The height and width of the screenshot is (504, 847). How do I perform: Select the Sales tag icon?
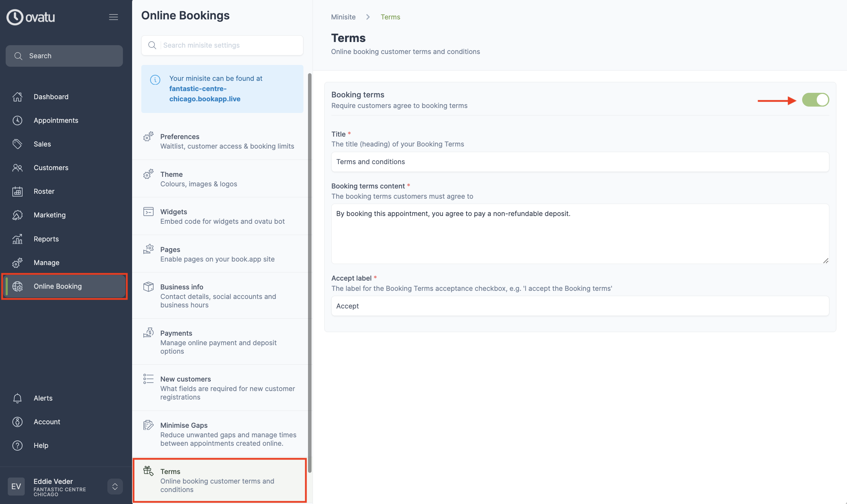click(x=17, y=144)
